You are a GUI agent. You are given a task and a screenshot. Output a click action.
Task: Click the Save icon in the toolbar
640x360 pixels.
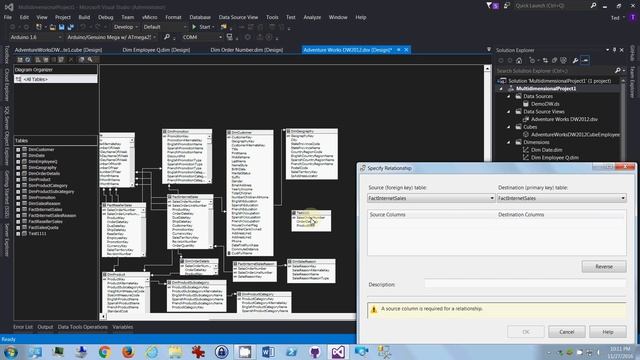coord(62,27)
